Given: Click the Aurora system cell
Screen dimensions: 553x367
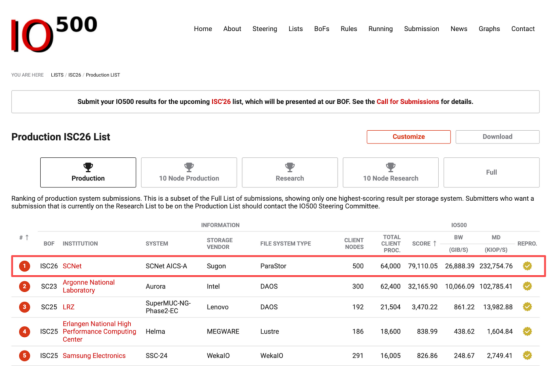Looking at the screenshot, I should coord(155,286).
